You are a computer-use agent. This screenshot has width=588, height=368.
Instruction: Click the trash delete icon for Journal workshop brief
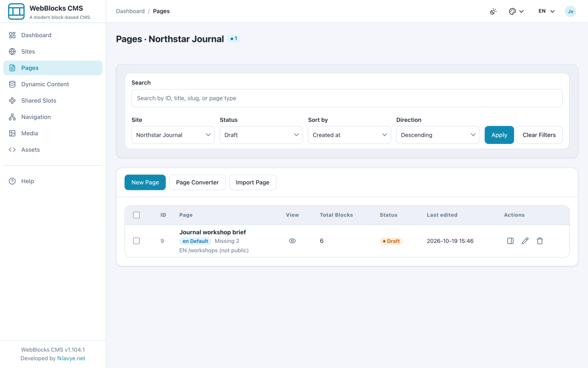(540, 241)
